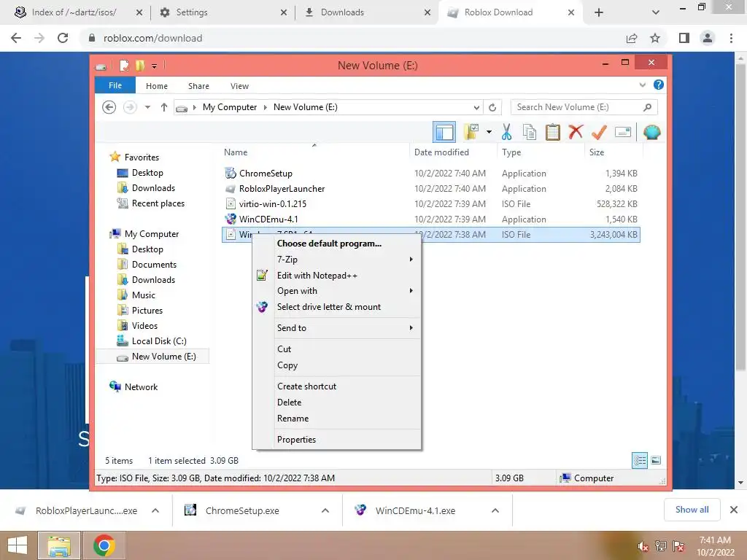
Task: Choose Edit with Notepad++
Action: point(336,275)
